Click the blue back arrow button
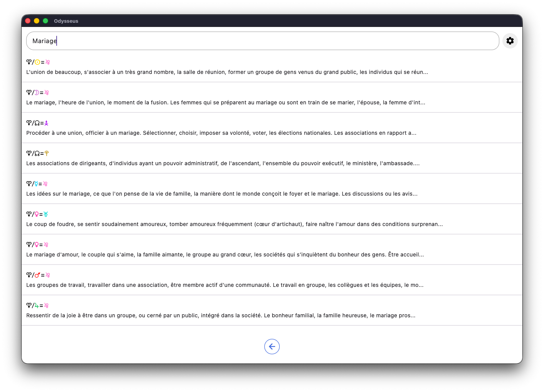 coord(272,347)
